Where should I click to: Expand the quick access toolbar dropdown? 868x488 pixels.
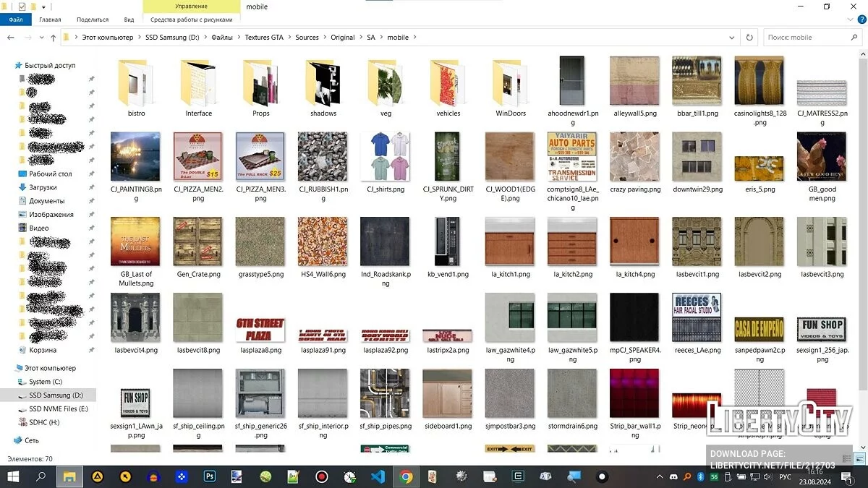click(43, 7)
